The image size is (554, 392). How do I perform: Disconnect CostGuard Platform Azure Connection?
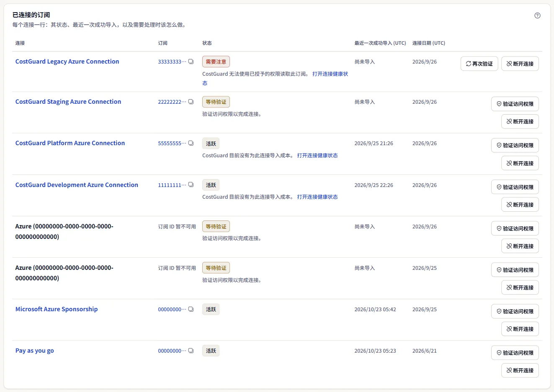(x=520, y=163)
